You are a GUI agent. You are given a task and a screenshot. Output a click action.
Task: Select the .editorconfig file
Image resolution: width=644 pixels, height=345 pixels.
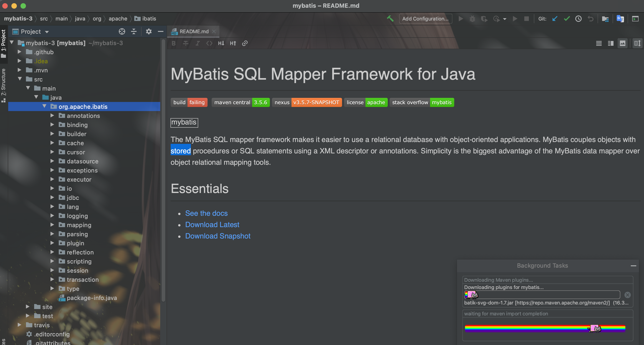[x=48, y=334]
